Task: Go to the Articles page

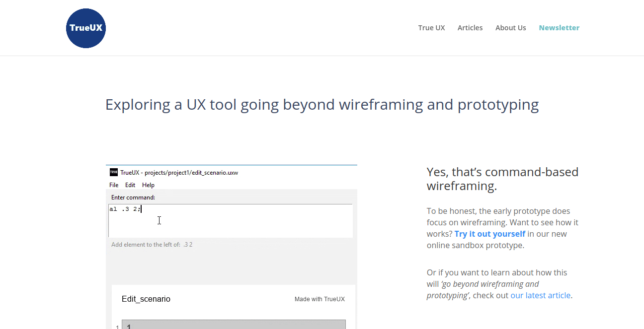Action: point(470,28)
